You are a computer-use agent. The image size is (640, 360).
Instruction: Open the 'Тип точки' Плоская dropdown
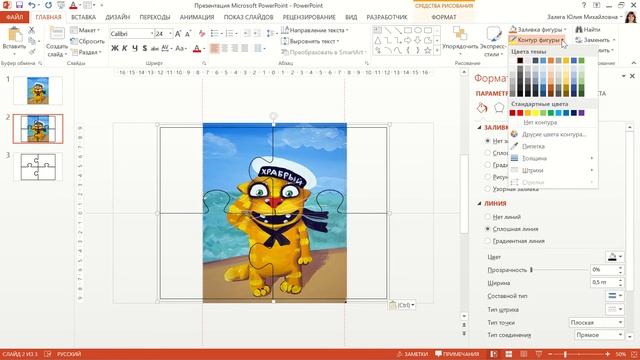tap(596, 322)
